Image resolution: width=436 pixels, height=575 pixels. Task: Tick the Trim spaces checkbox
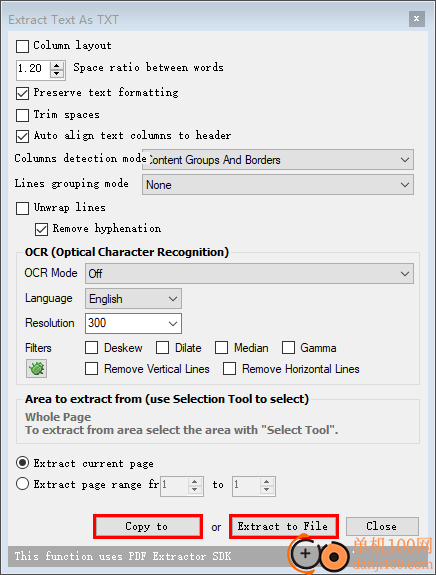pos(22,115)
